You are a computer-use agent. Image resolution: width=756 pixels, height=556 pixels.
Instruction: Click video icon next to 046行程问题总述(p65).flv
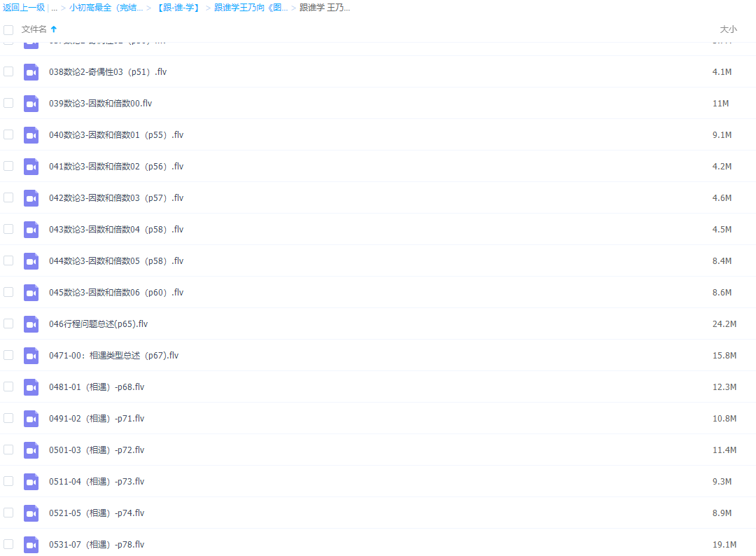[x=31, y=324]
